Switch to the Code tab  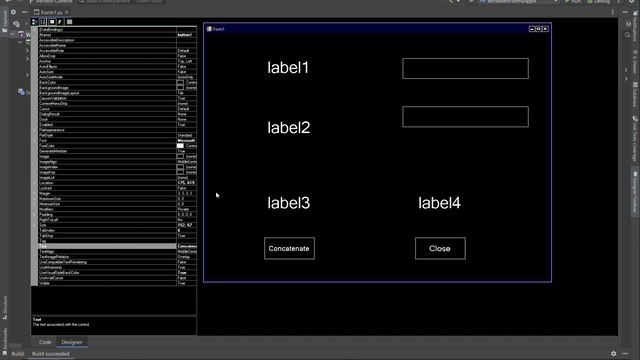(x=45, y=342)
